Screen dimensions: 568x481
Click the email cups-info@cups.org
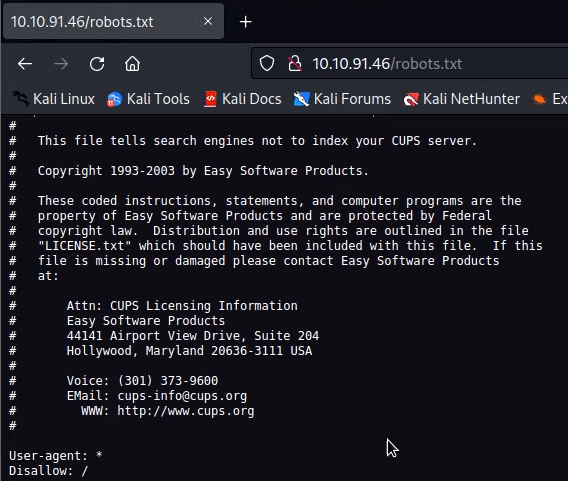click(182, 396)
